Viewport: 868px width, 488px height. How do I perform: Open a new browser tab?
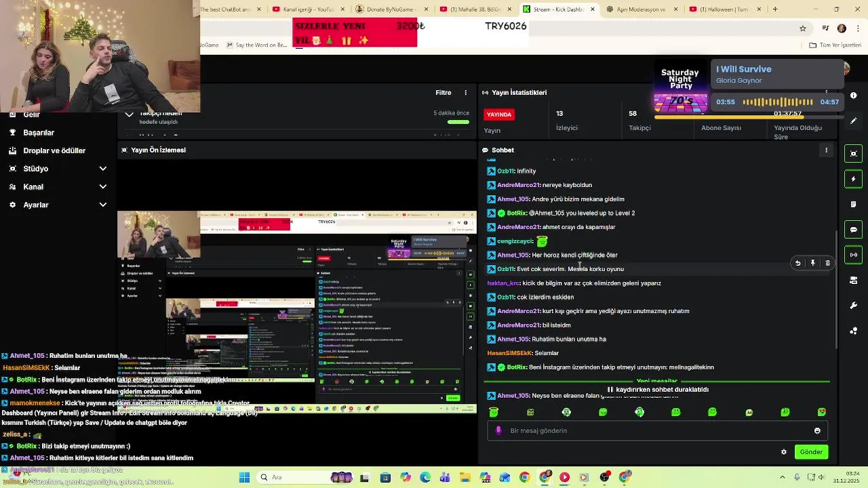point(775,9)
